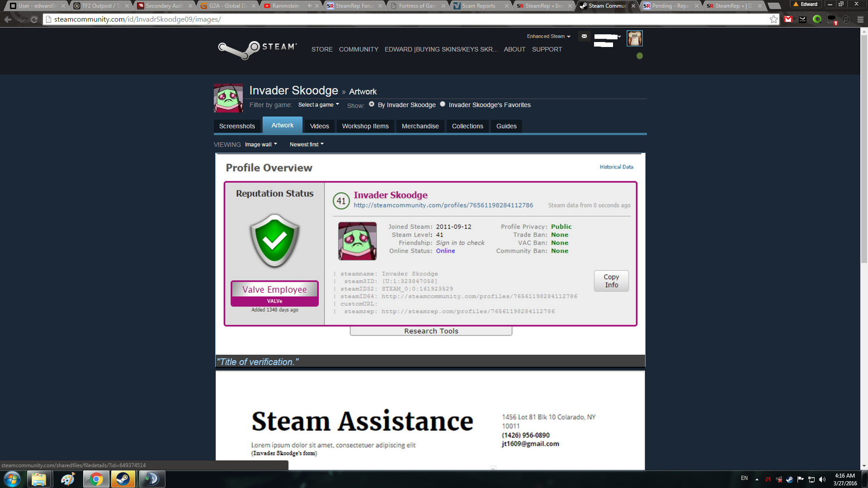This screenshot has width=868, height=488.
Task: Open the Profile Overview artwork thumbnail
Action: [x=430, y=253]
